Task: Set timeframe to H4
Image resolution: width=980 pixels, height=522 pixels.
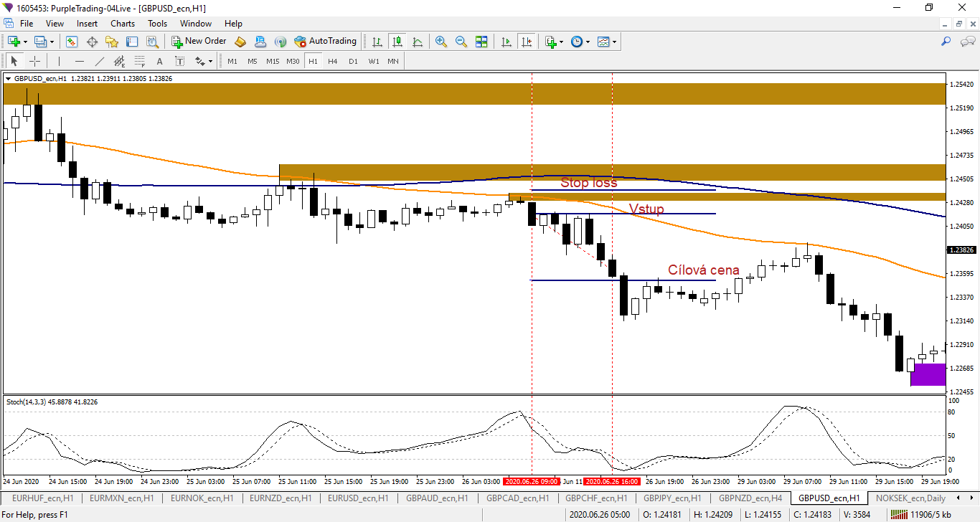Action: [x=333, y=61]
